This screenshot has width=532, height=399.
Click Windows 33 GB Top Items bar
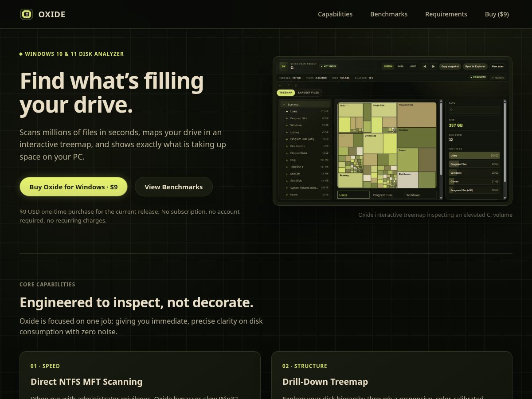[474, 173]
